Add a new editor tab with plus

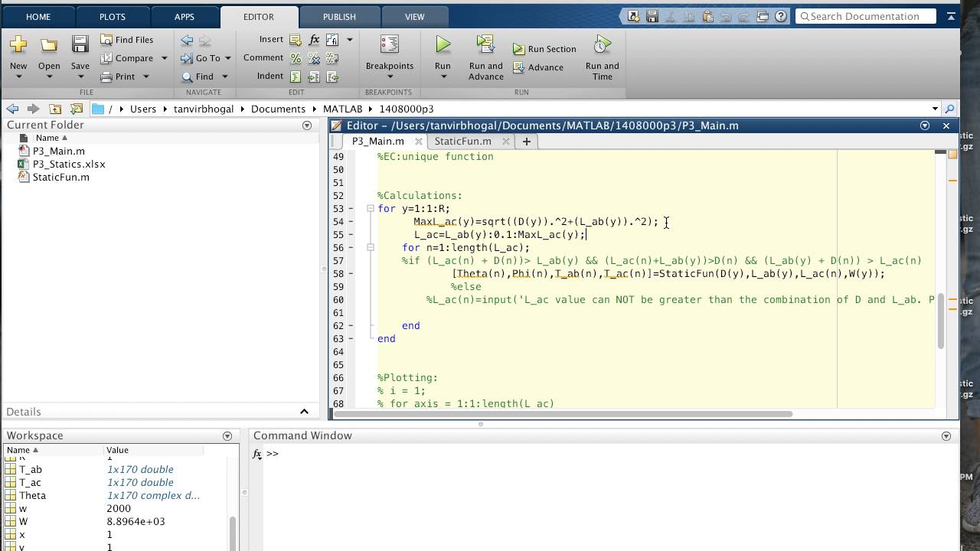coord(526,142)
